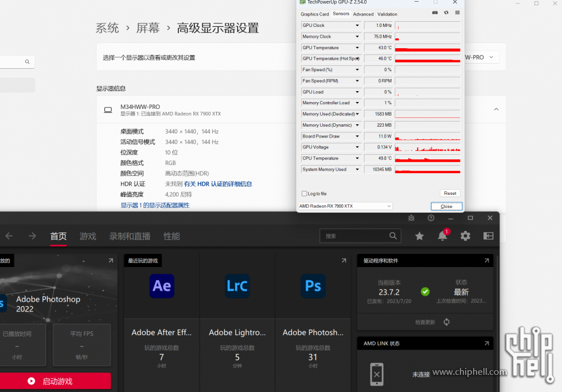The height and width of the screenshot is (392, 562).
Task: Click the GPU Temperature red graph
Action: [427, 48]
